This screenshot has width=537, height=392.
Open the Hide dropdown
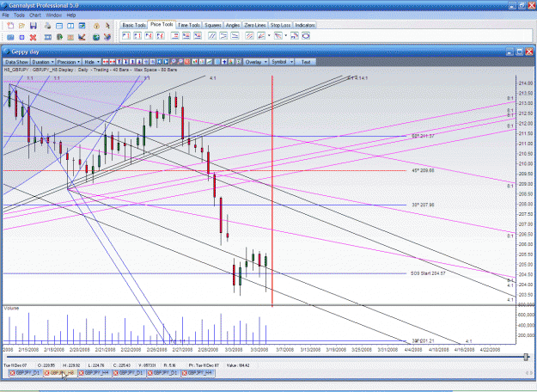tap(92, 62)
